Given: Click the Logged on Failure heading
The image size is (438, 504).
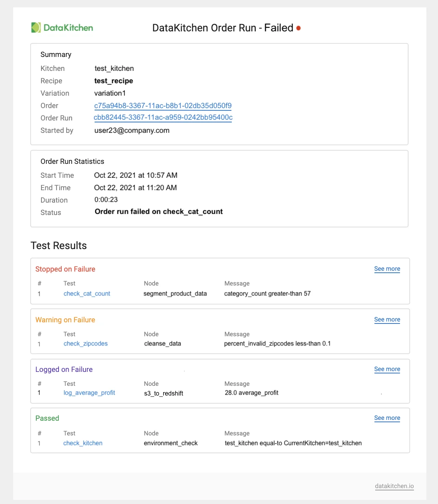Looking at the screenshot, I should pyautogui.click(x=64, y=370).
